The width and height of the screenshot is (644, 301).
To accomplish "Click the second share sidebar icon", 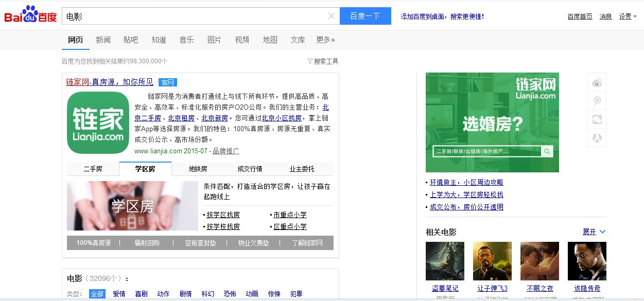I will [x=597, y=101].
